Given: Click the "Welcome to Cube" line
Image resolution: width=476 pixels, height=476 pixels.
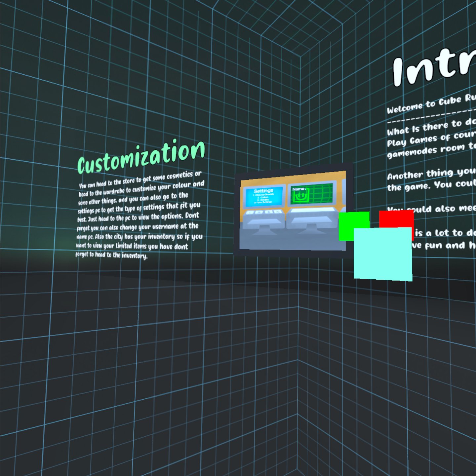Looking at the screenshot, I should pos(431,104).
